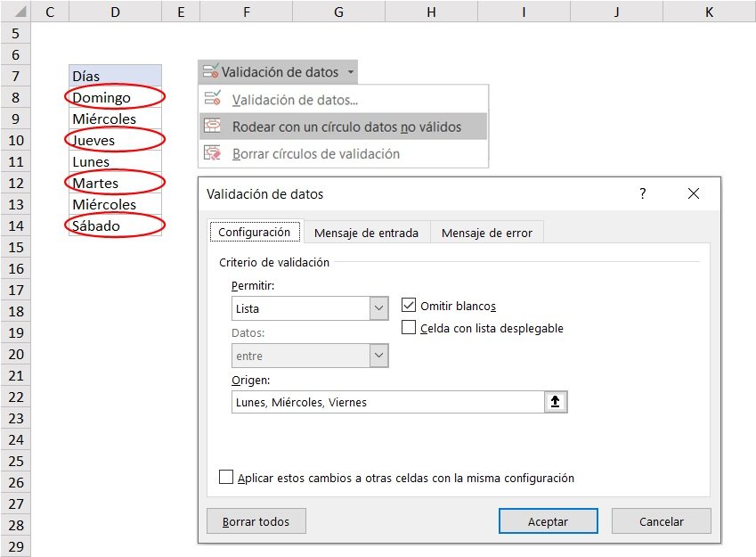Switch to the Mensaje de entrada tab
This screenshot has height=557, width=756.
(367, 232)
